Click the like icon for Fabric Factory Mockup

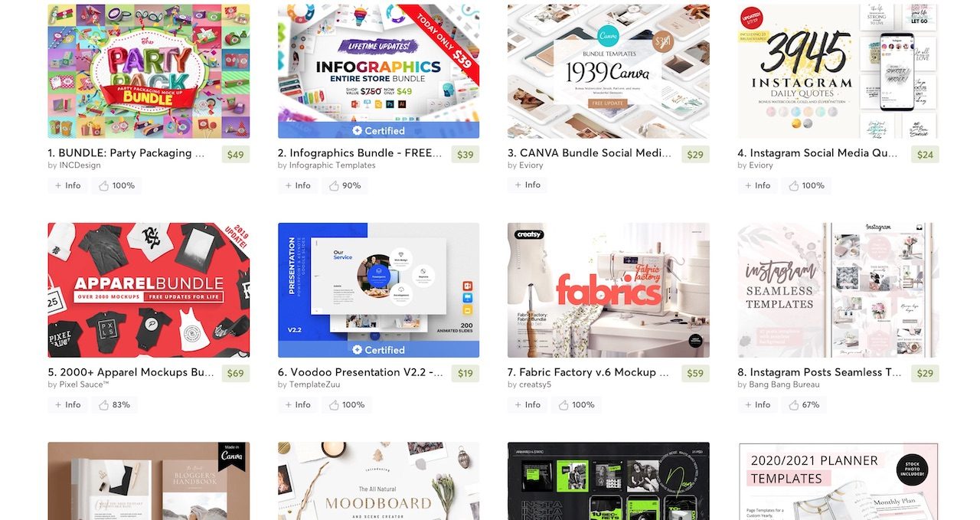[x=563, y=404]
